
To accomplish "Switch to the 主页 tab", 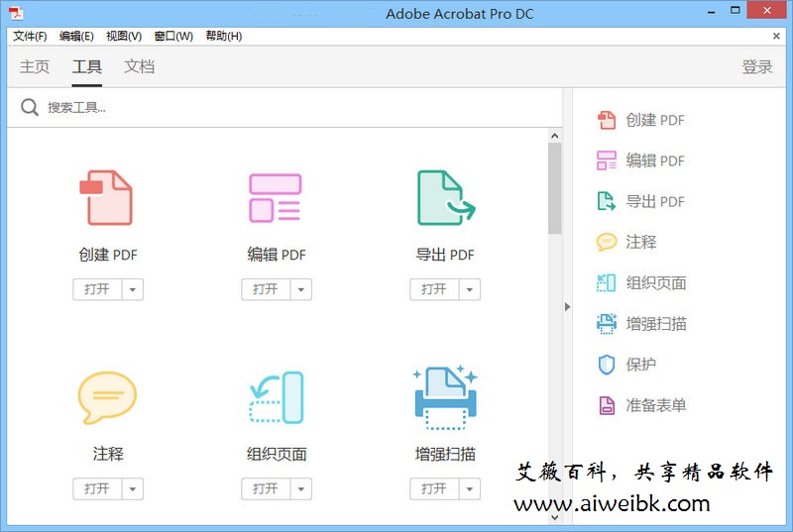I will click(x=35, y=66).
